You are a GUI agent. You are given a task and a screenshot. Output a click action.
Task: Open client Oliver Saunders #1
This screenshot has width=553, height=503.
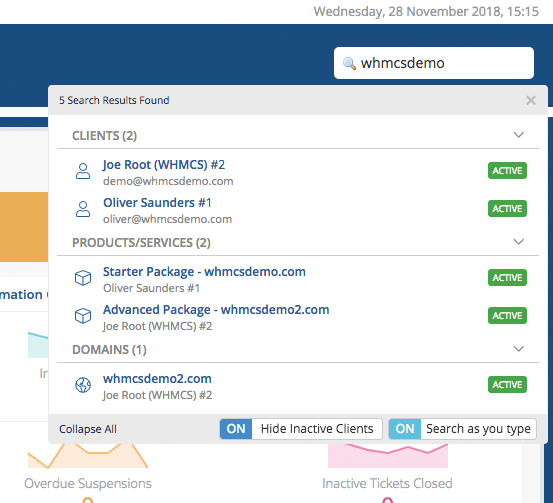157,203
